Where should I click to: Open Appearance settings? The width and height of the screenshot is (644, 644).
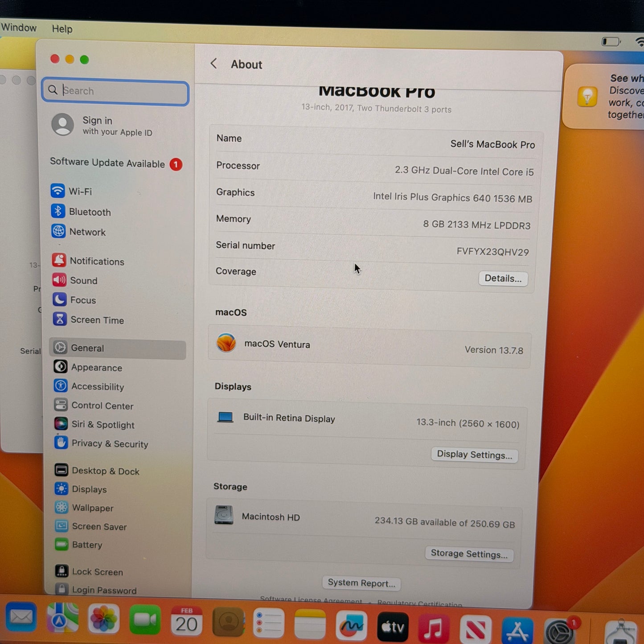88,367
